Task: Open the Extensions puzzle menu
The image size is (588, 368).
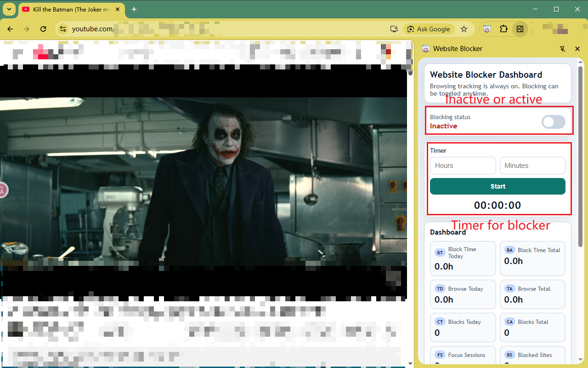Action: coord(503,29)
